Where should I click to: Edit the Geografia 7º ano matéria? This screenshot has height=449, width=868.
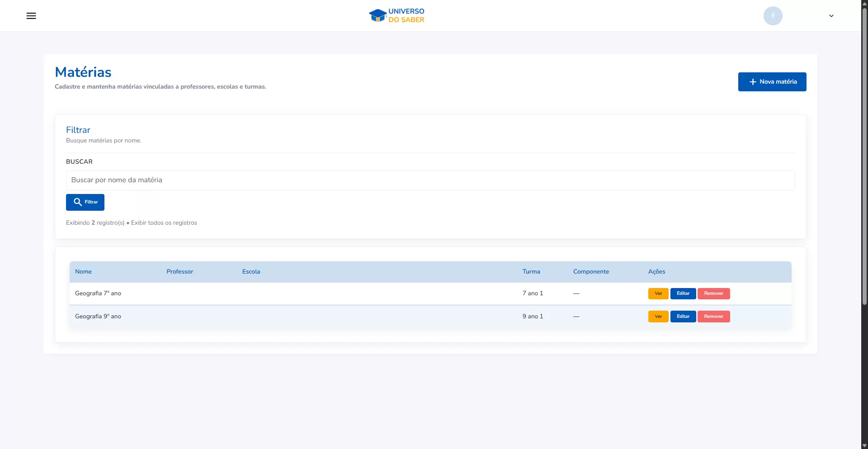click(x=683, y=293)
